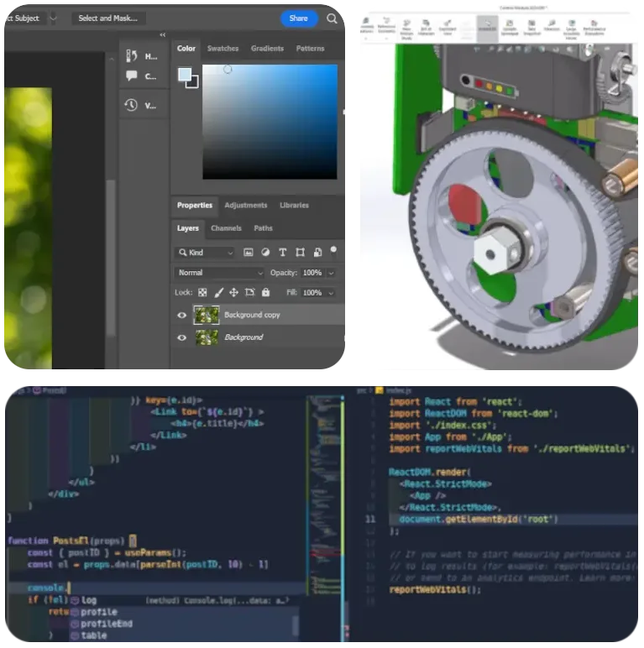Open the Opacity slider dropdown arrow
Image resolution: width=644 pixels, height=648 pixels.
pyautogui.click(x=331, y=273)
